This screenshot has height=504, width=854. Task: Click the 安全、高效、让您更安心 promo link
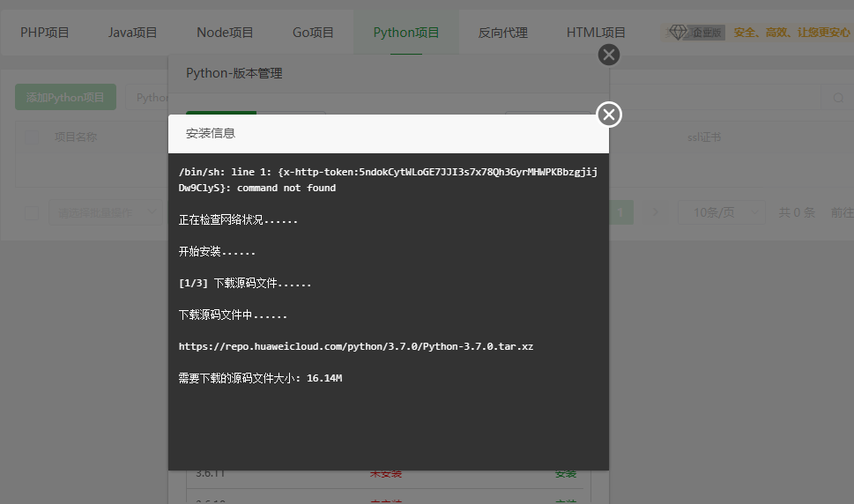tap(791, 33)
